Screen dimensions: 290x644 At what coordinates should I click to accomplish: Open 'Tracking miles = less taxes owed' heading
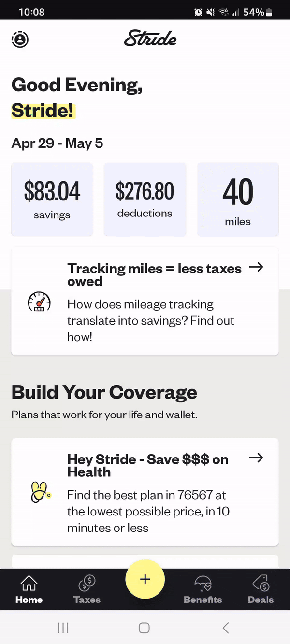(154, 274)
